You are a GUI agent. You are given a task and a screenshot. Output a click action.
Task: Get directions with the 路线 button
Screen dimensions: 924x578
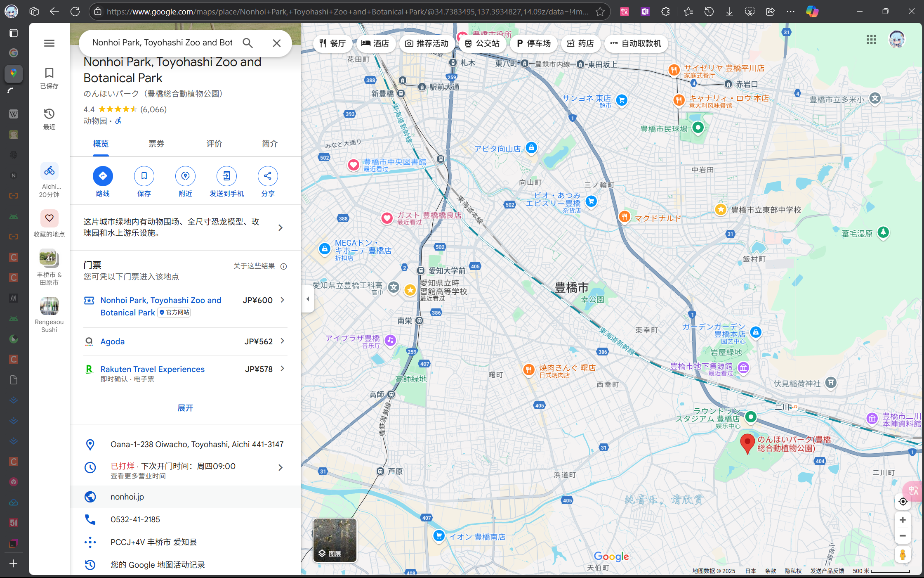coord(103,182)
